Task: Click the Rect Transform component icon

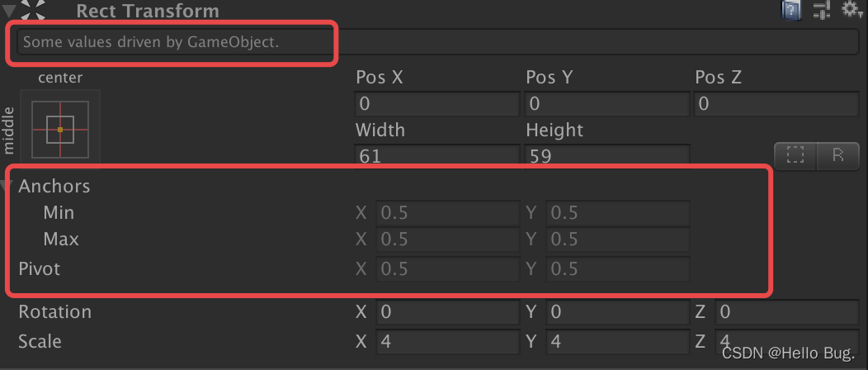Action: [x=33, y=9]
